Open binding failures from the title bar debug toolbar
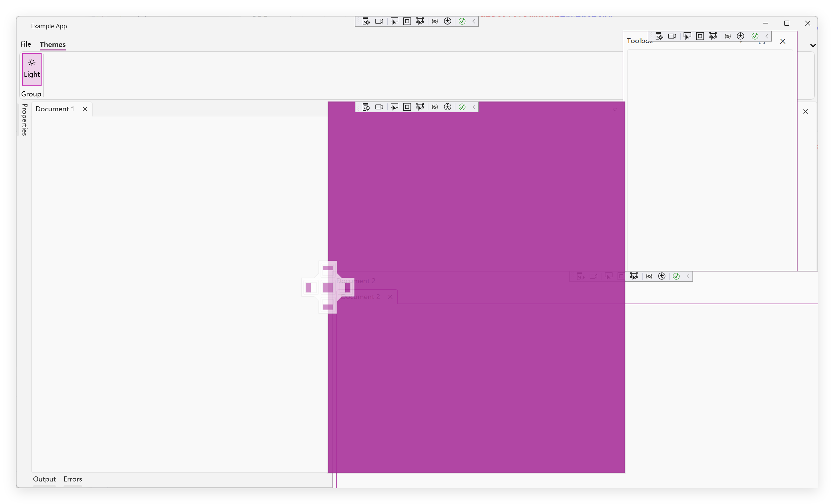The width and height of the screenshot is (834, 504). click(435, 21)
